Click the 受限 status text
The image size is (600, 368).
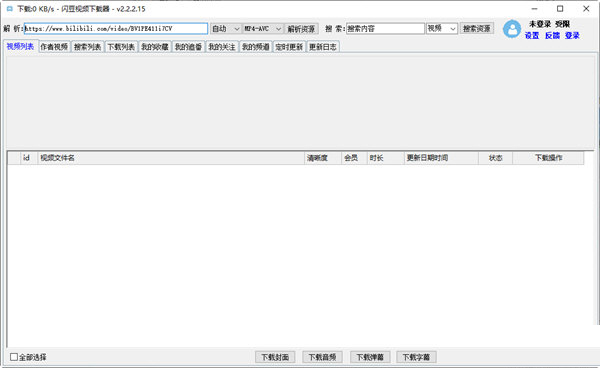click(x=562, y=24)
